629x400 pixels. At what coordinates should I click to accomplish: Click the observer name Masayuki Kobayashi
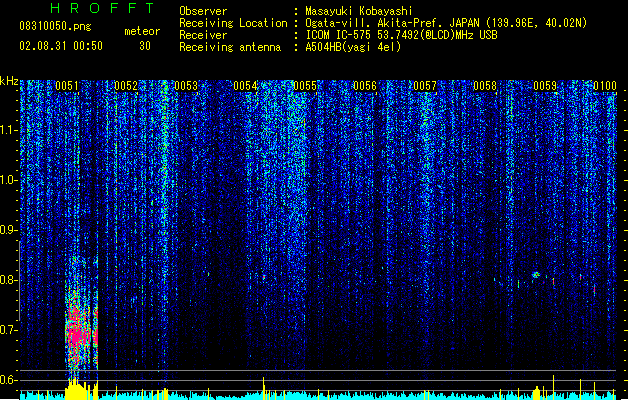coord(359,11)
